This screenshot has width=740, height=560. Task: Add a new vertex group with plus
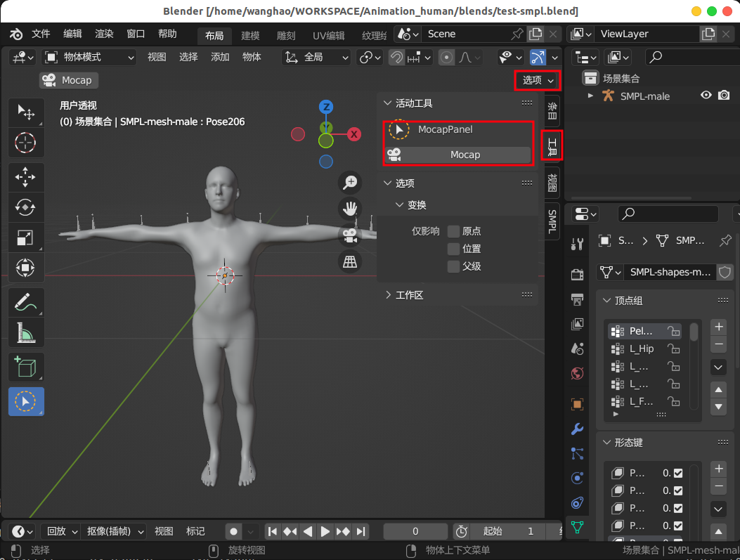tap(719, 327)
